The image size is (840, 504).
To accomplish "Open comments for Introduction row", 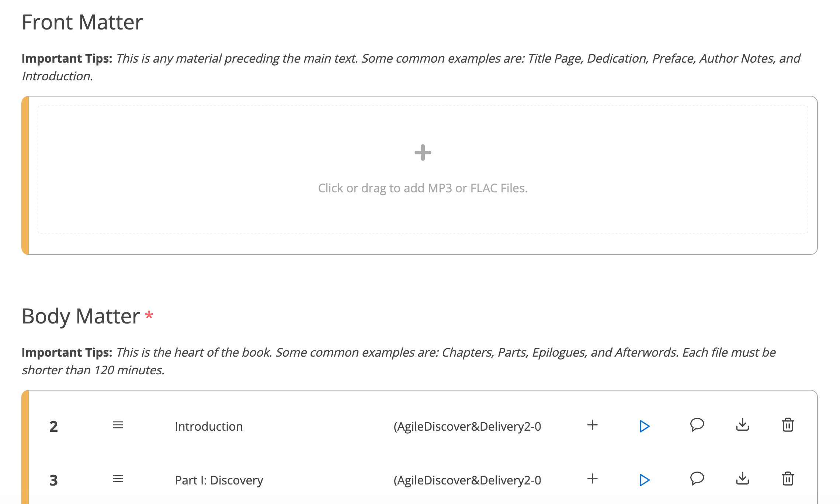I will 697,425.
